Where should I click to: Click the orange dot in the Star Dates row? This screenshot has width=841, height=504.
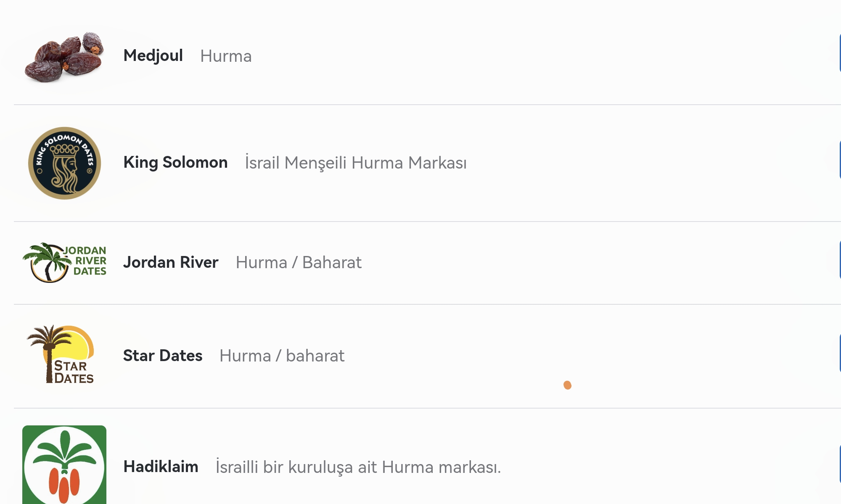click(567, 385)
